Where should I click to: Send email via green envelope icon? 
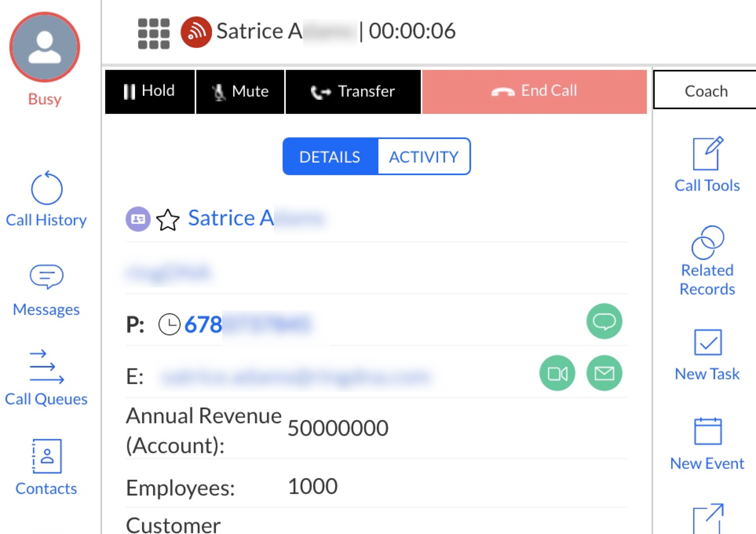pos(604,373)
